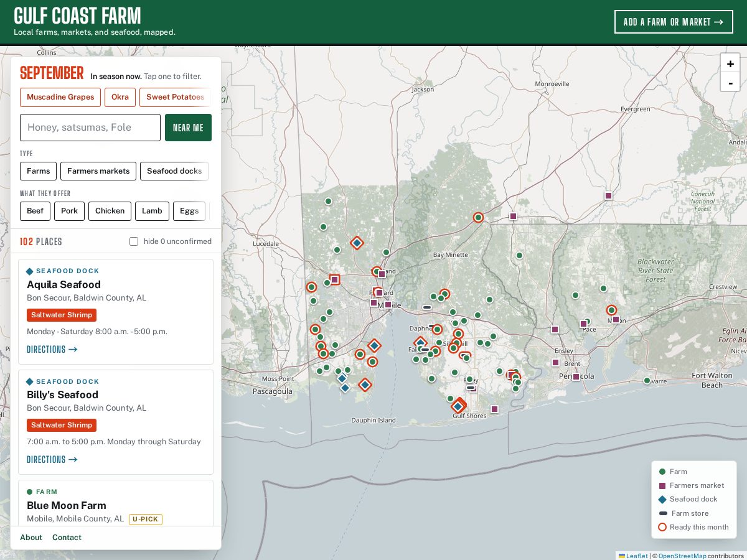This screenshot has width=747, height=560.
Task: Click the Monday-Saturday 8:00 a.m. hours text
Action: point(97,331)
